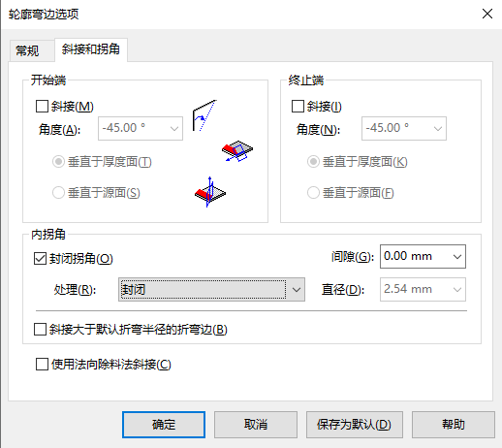Select the 斜接和拐角 tab
Viewport: 502px width, 448px height.
[91, 49]
